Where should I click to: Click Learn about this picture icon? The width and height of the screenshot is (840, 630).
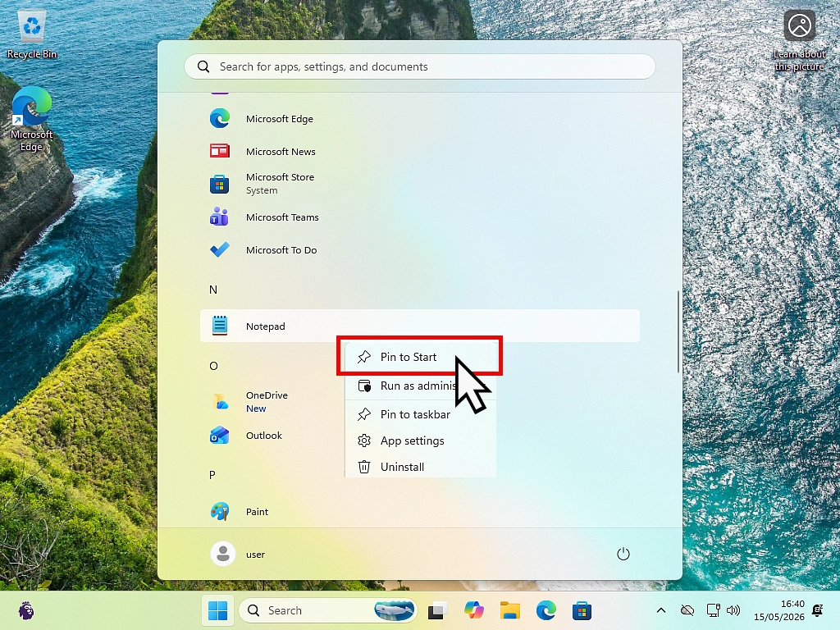click(x=799, y=41)
